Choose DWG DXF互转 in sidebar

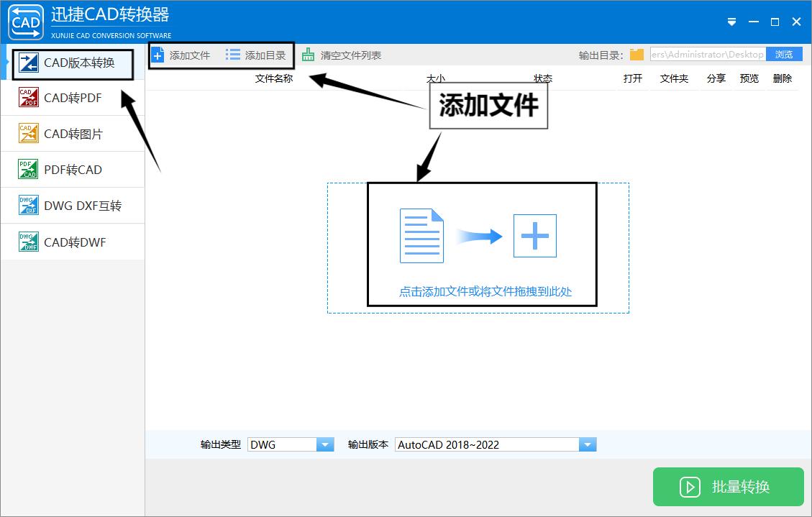pos(73,206)
